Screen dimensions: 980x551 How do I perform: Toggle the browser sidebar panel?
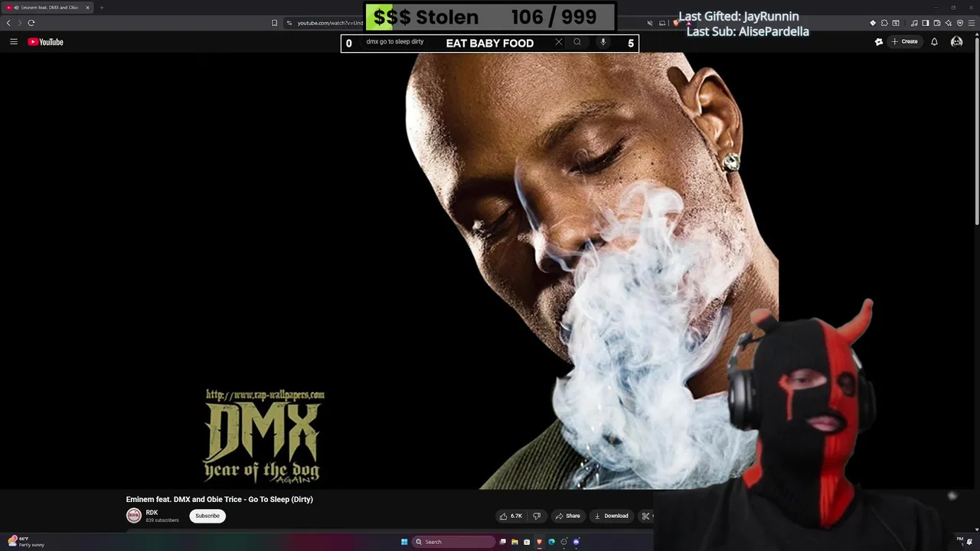926,23
